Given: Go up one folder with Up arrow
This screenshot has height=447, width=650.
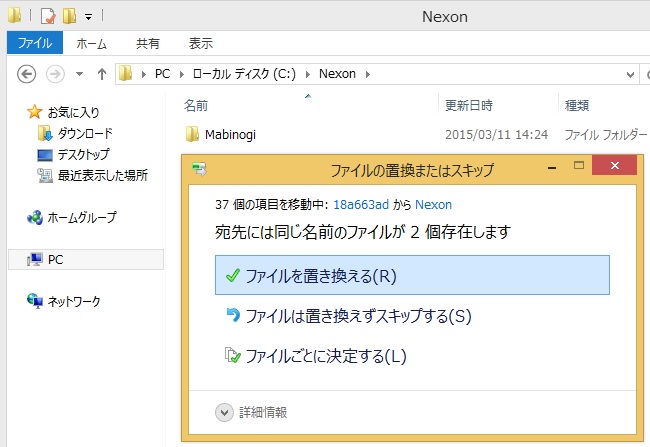Looking at the screenshot, I should point(102,74).
